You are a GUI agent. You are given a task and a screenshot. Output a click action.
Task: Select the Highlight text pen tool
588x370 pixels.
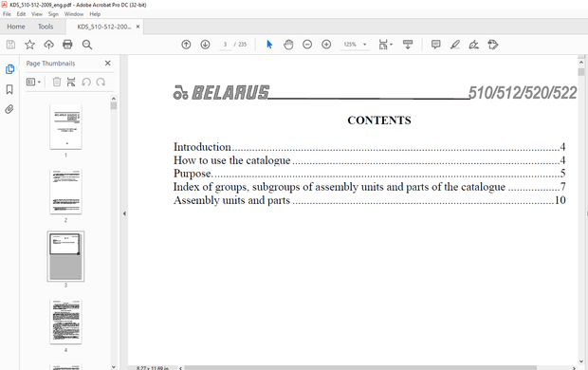[x=455, y=45]
